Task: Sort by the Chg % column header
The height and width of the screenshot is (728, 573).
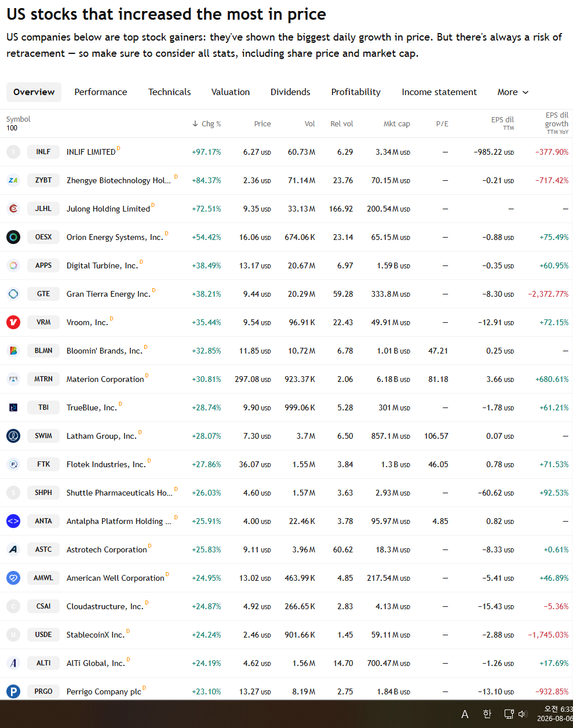Action: 207,123
